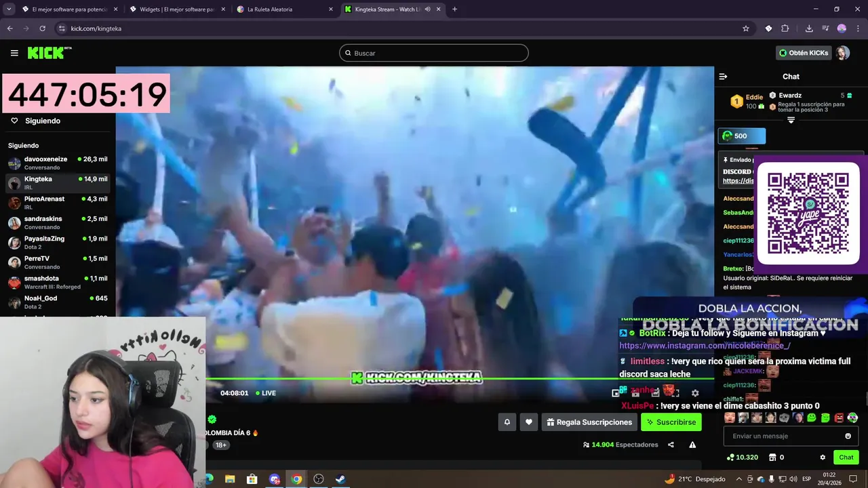Open sandraskins channel from sidebar

tap(58, 222)
